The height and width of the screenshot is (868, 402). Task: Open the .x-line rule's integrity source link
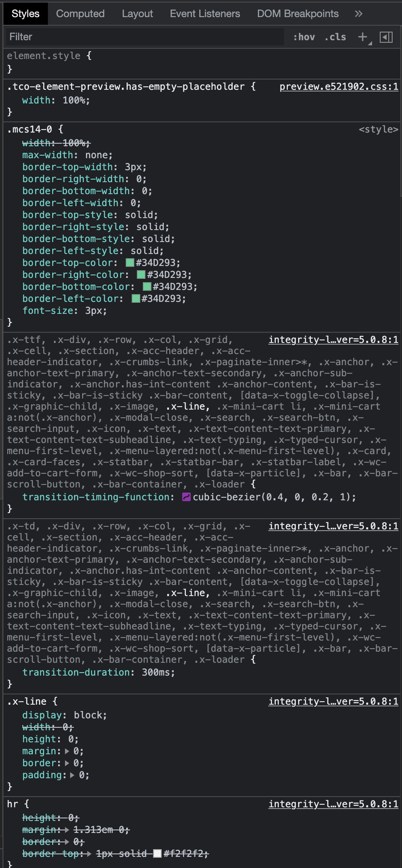coord(333,702)
